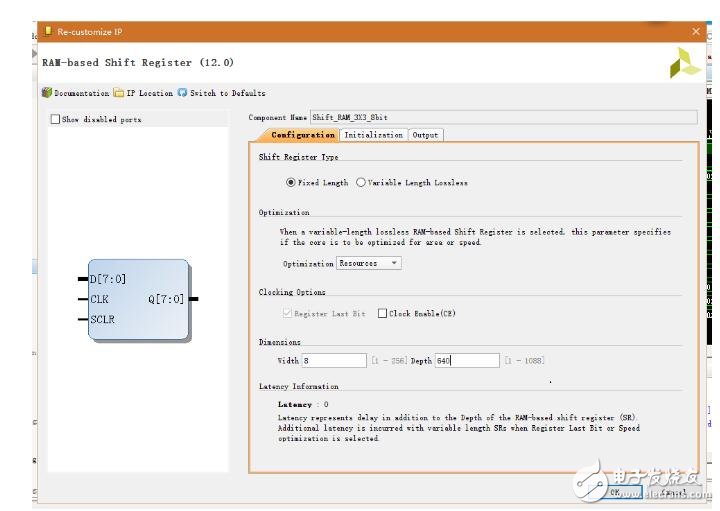Select Variable Length Lossless radio option

pyautogui.click(x=361, y=182)
